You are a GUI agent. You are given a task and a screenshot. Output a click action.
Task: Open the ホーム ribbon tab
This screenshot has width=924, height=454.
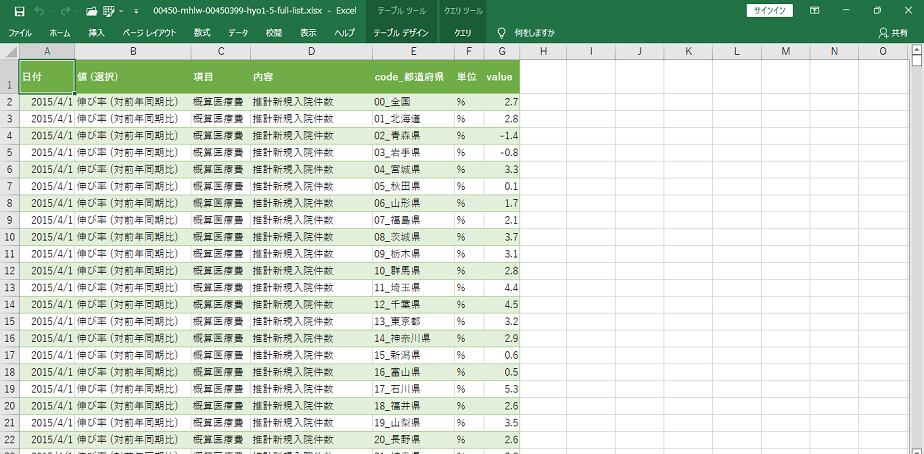coord(60,33)
